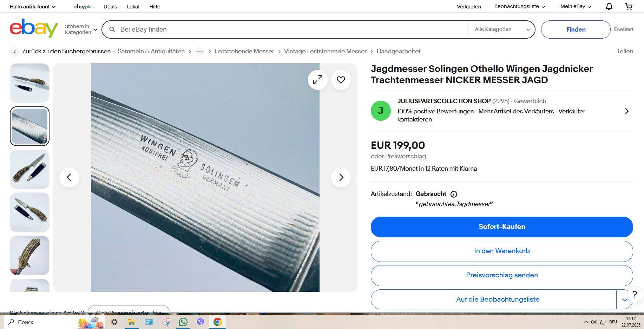Open seller details arrow on the right
Viewport: 644px width, 329px height.
click(627, 111)
